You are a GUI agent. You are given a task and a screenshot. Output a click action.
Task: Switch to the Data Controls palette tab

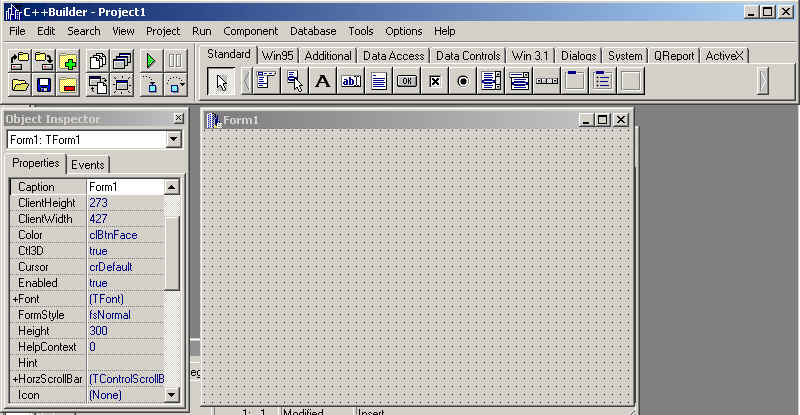(468, 56)
